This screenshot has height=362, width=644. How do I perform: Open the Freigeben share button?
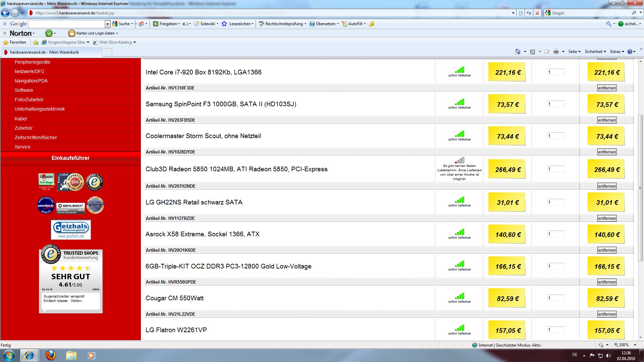[166, 24]
